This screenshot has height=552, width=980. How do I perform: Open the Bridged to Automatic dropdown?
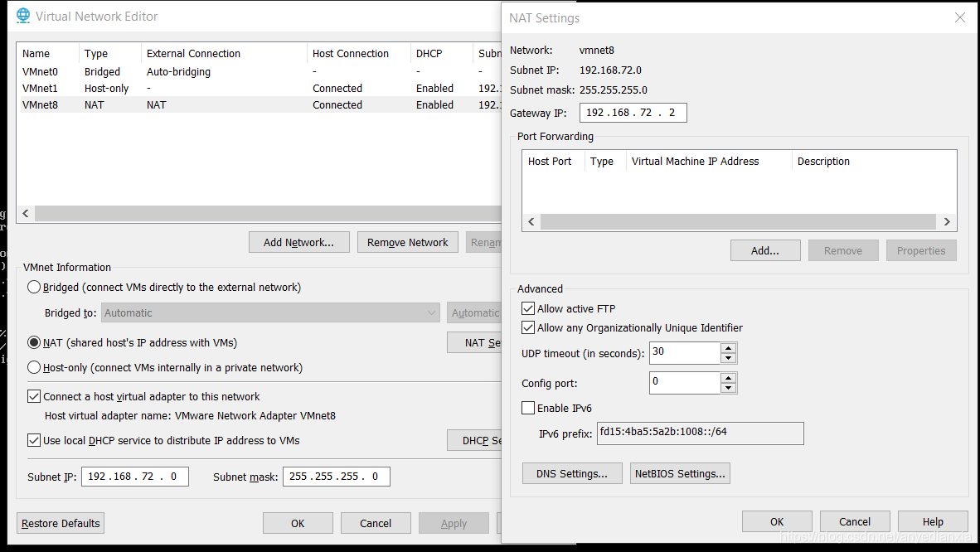270,312
